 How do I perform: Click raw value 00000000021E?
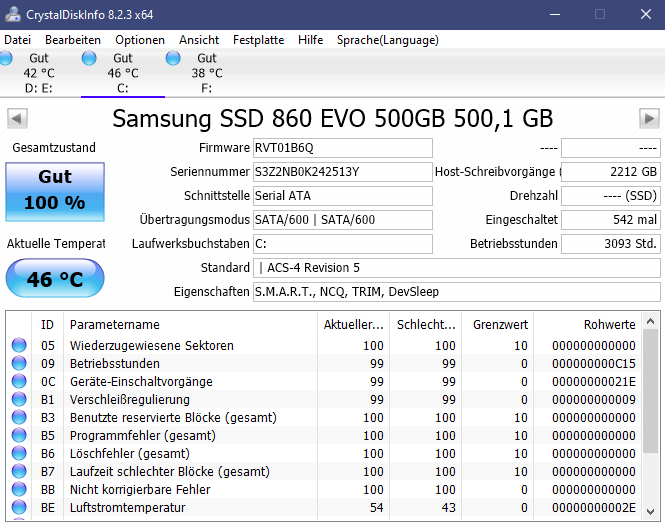pyautogui.click(x=594, y=382)
